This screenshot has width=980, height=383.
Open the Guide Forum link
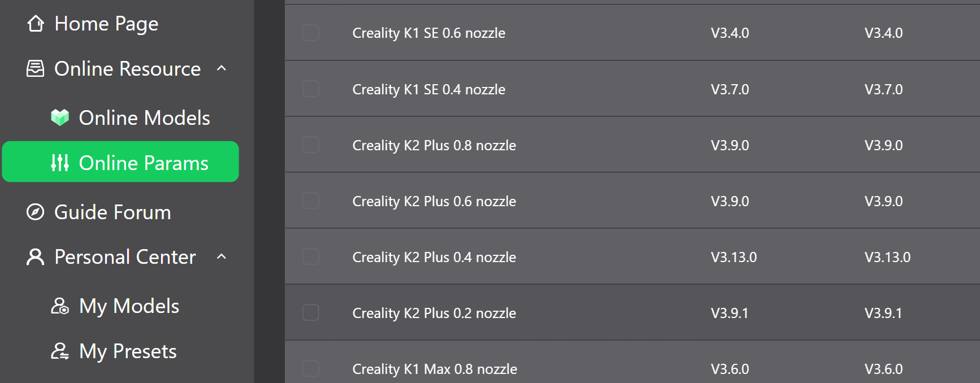120,212
